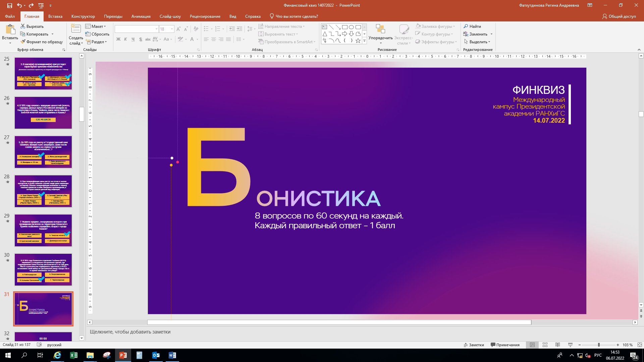This screenshot has width=644, height=362.
Task: Create a new slide (Создать слайд)
Action: pos(76,35)
